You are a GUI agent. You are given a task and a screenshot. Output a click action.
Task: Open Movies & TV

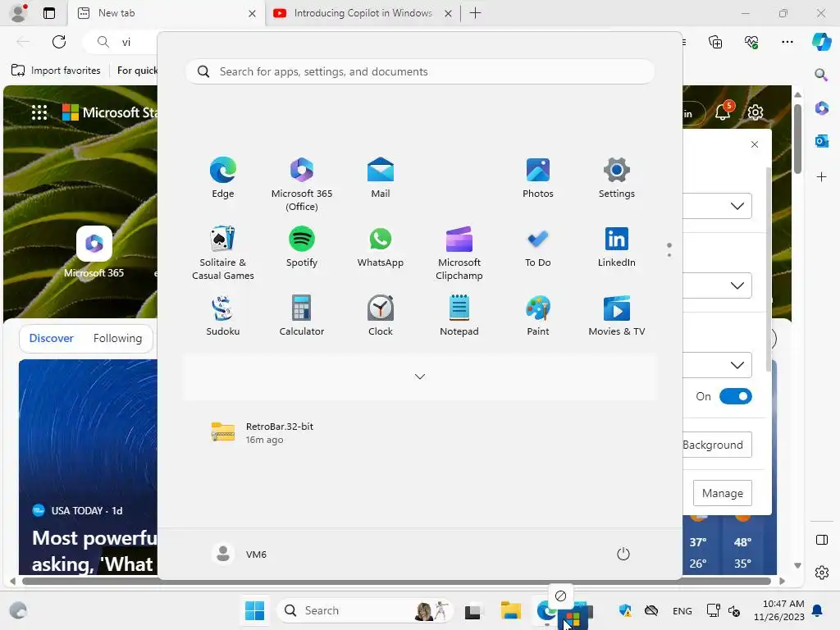tap(617, 316)
